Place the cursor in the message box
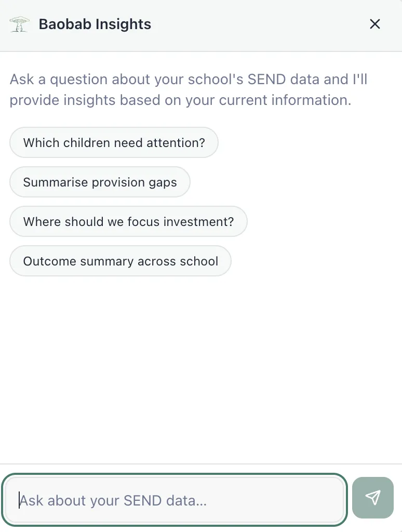Viewport: 402px width, 532px height. pyautogui.click(x=174, y=500)
